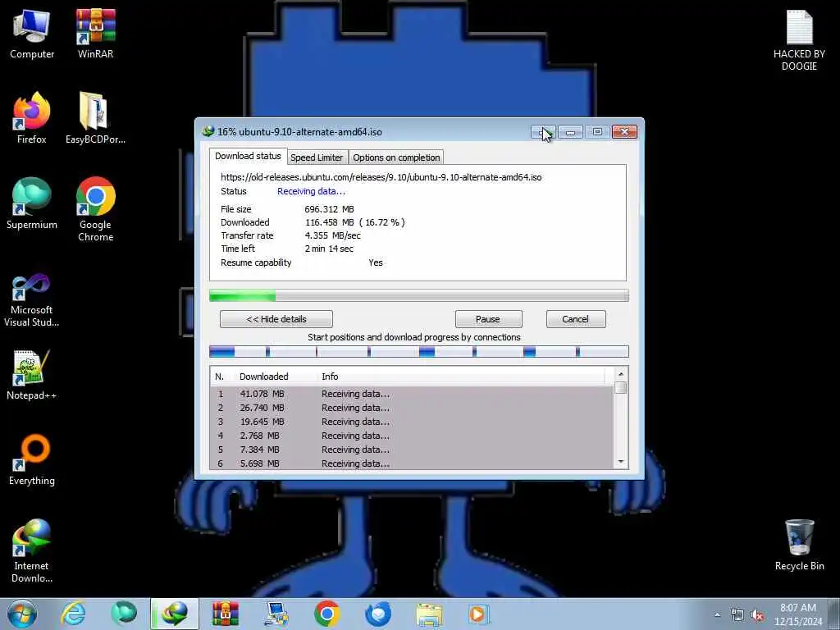This screenshot has height=630, width=840.
Task: Open the computer network taskbar icon
Action: [276, 614]
